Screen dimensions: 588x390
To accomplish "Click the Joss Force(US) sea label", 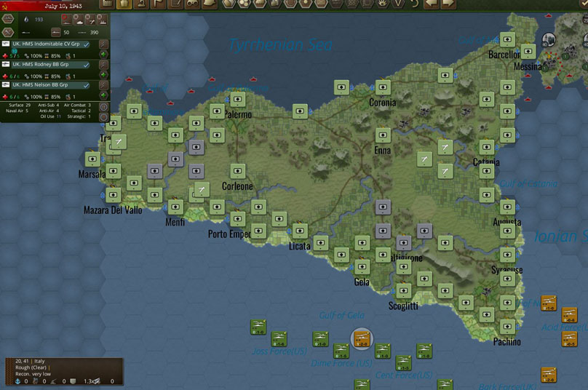I will click(x=279, y=351).
